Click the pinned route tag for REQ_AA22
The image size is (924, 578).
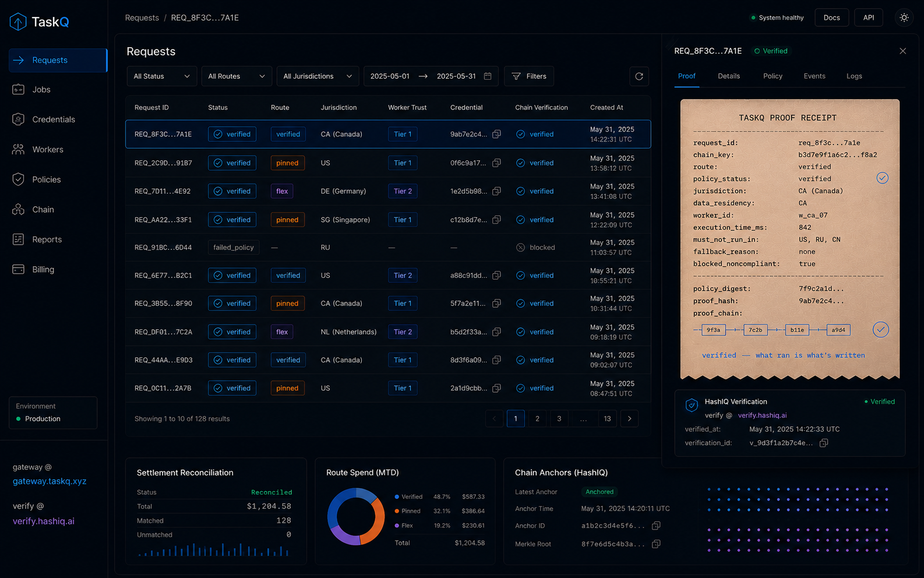[x=287, y=220]
